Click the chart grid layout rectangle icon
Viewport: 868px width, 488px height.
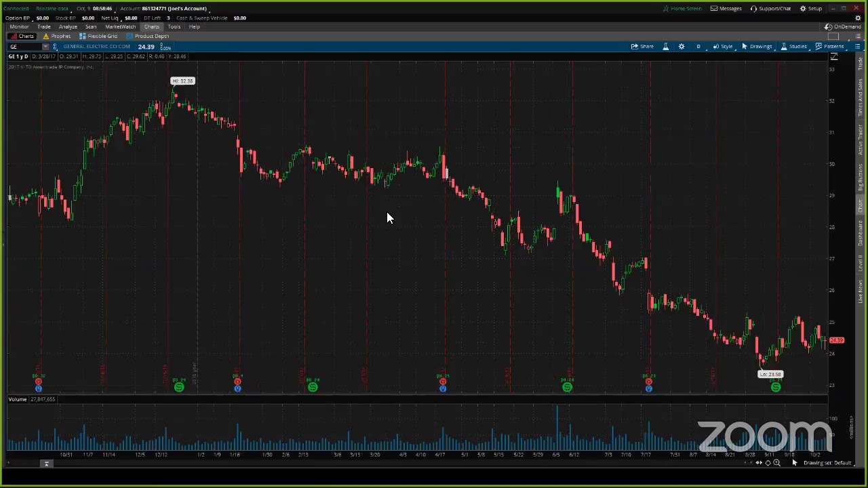tap(834, 36)
